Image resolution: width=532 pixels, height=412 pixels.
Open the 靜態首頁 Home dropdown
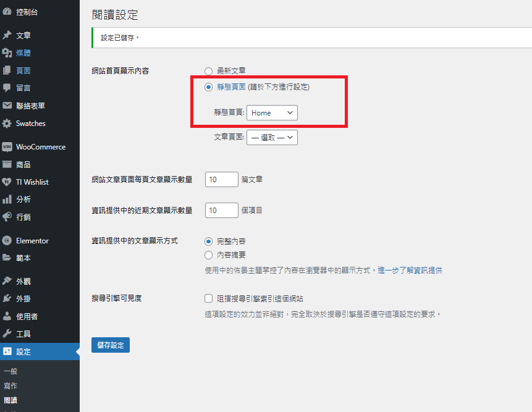[x=272, y=113]
